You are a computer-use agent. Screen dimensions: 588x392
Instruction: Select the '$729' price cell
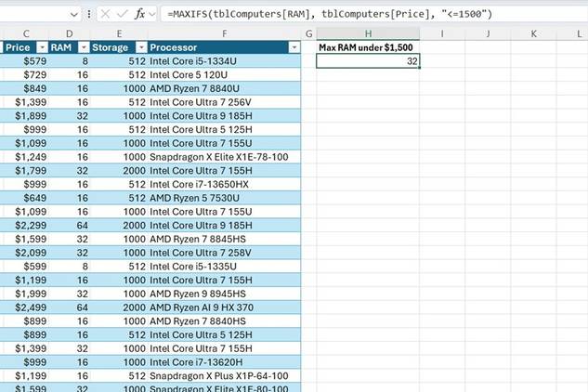pos(25,74)
